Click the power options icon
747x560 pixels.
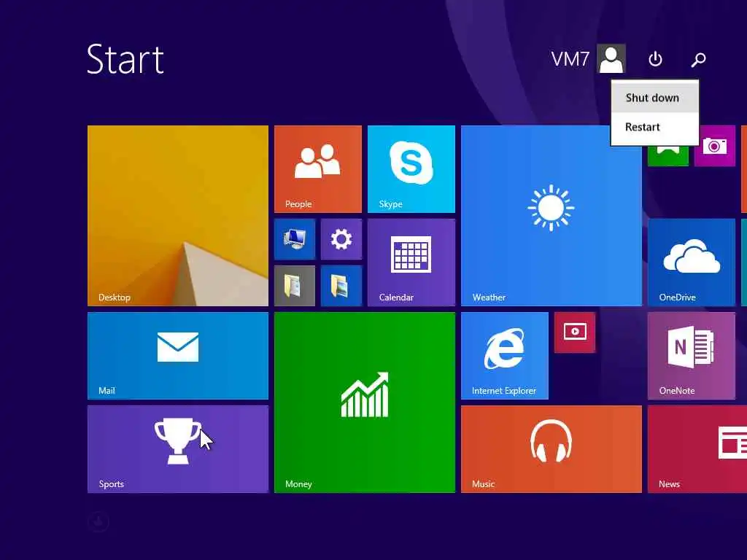[x=656, y=59]
